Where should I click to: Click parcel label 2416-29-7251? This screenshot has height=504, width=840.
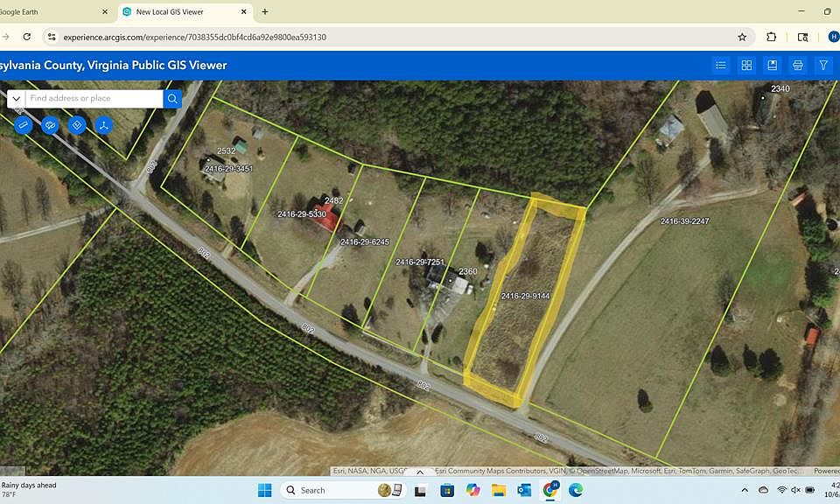tap(420, 262)
